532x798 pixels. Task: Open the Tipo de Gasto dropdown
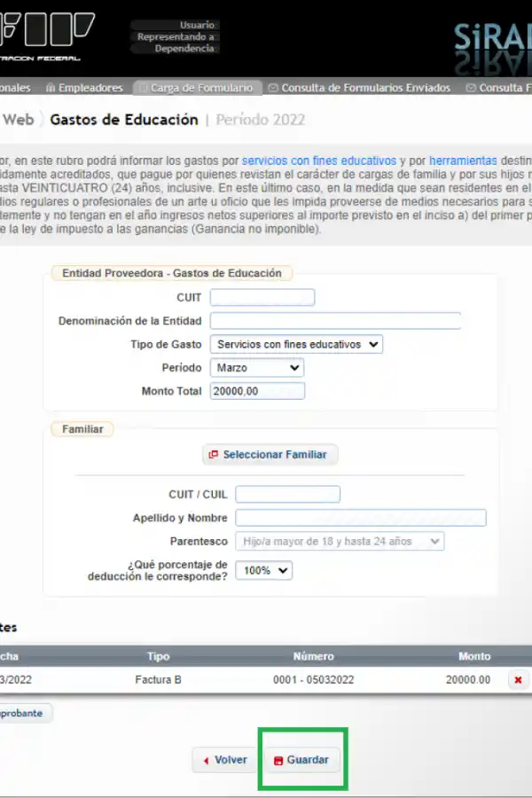coord(296,345)
